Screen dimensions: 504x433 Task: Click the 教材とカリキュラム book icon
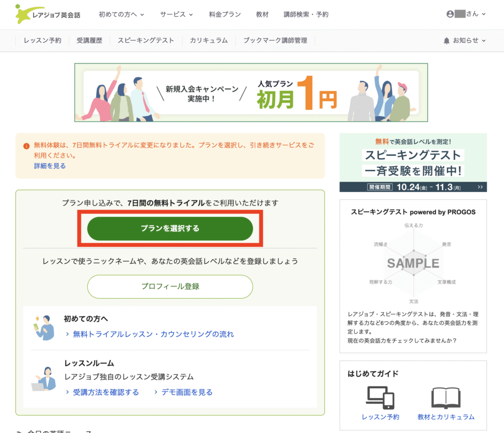tap(445, 398)
